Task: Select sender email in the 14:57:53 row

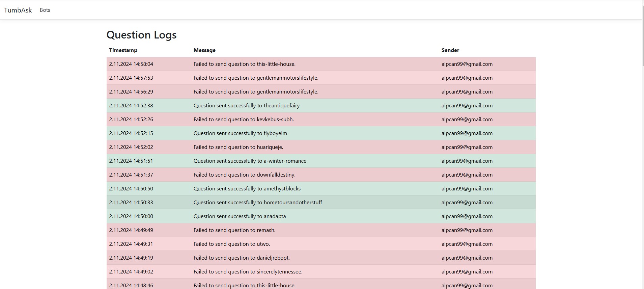Action: point(467,78)
